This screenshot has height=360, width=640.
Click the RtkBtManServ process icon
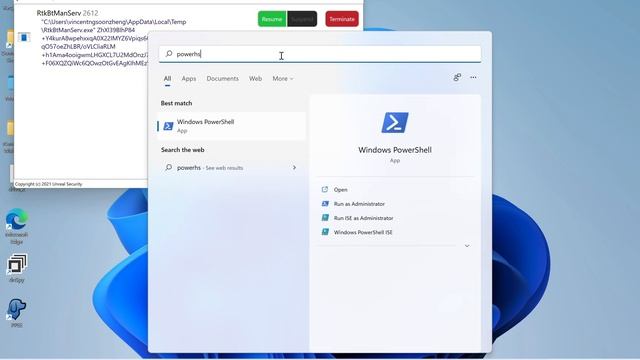point(24,37)
